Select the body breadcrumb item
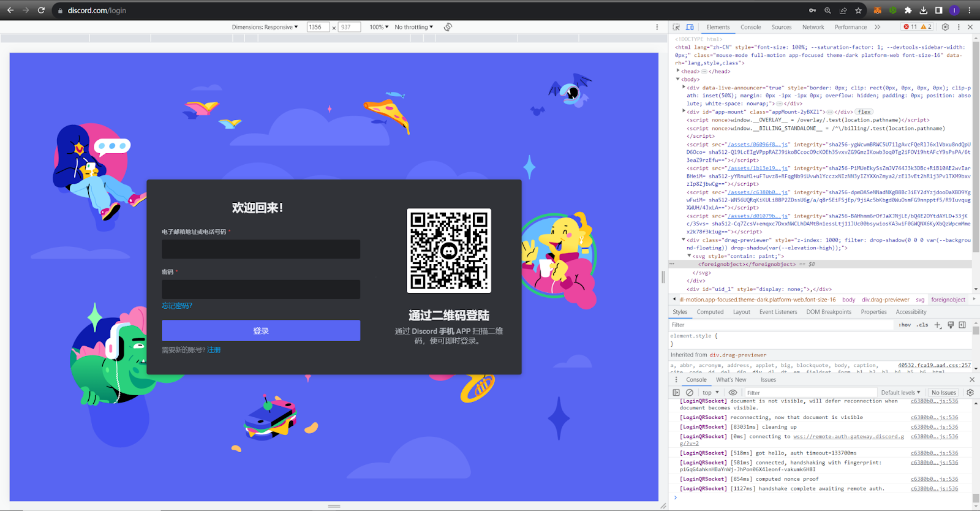Screen dimensions: 980x511 pyautogui.click(x=848, y=300)
